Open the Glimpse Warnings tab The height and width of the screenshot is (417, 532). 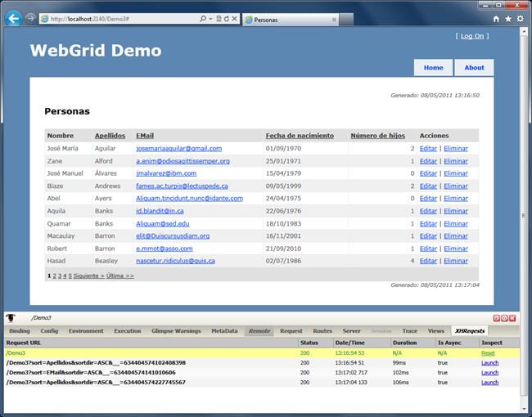[176, 331]
